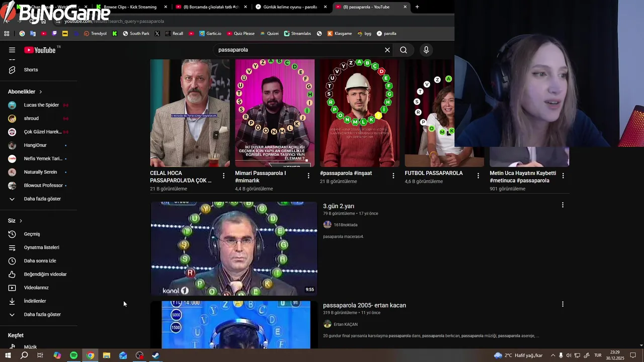Open the Twitch bookmark icon
644x362 pixels.
pyautogui.click(x=54, y=34)
